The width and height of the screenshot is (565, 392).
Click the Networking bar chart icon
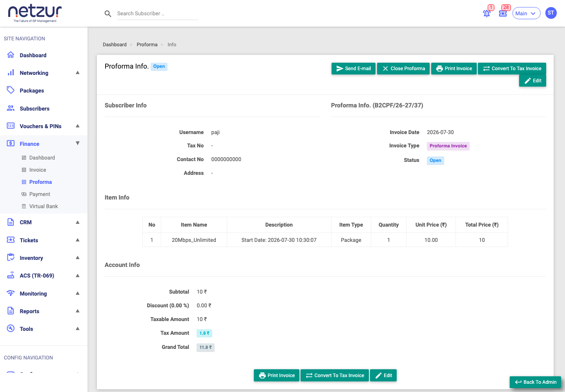(11, 73)
